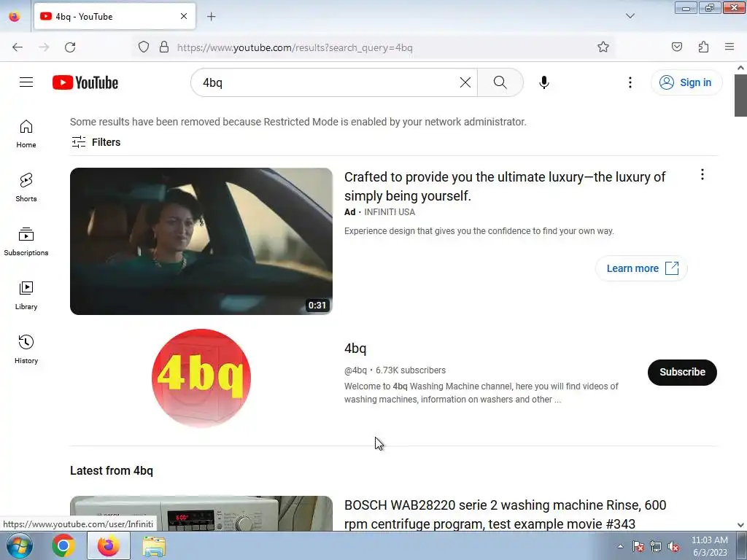Open the 4bq channel avatar

(x=201, y=378)
